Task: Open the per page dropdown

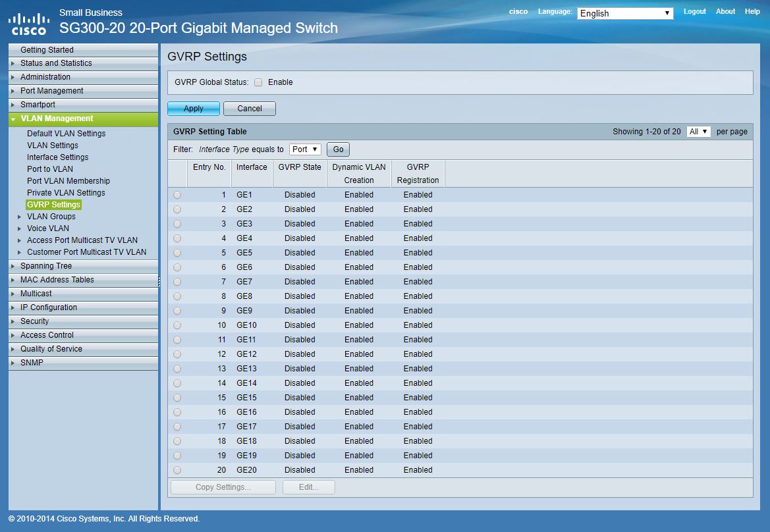Action: (698, 132)
